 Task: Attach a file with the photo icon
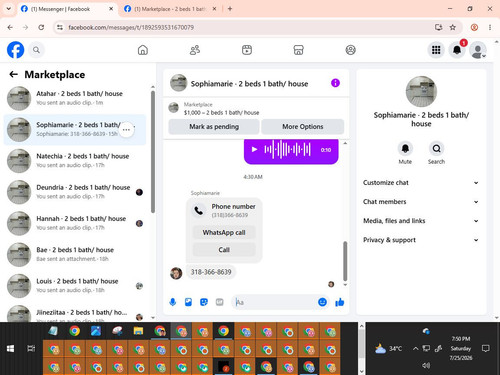click(x=188, y=302)
